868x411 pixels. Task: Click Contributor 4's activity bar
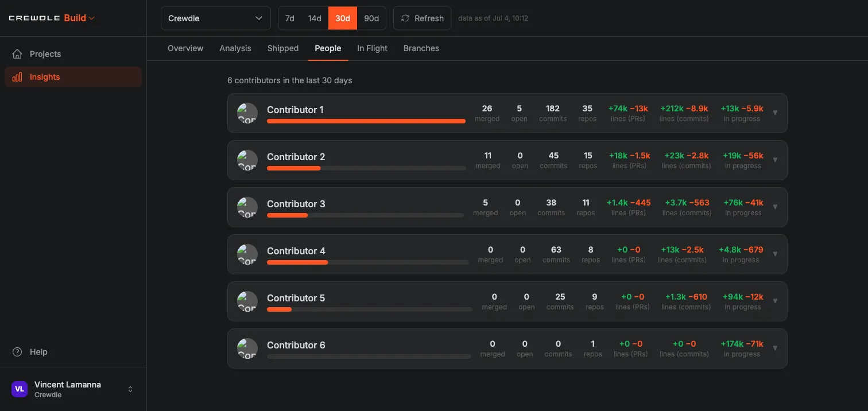[x=368, y=262]
